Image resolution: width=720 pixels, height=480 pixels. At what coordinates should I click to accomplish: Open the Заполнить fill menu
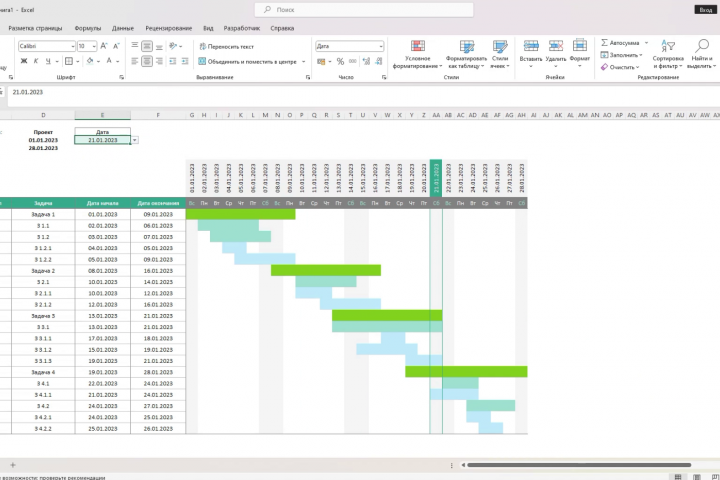(x=621, y=55)
